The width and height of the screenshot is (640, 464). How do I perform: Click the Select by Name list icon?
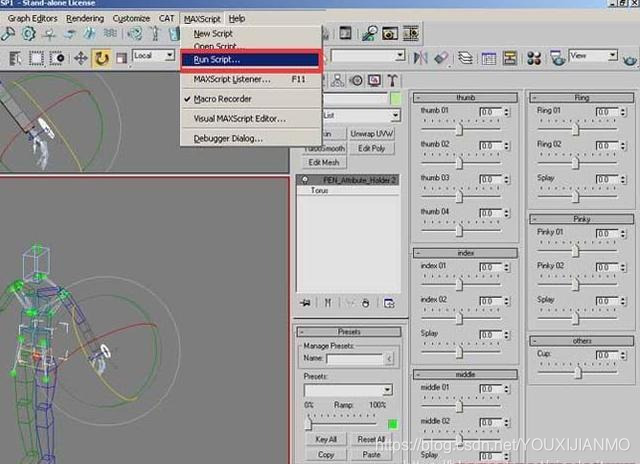click(16, 59)
